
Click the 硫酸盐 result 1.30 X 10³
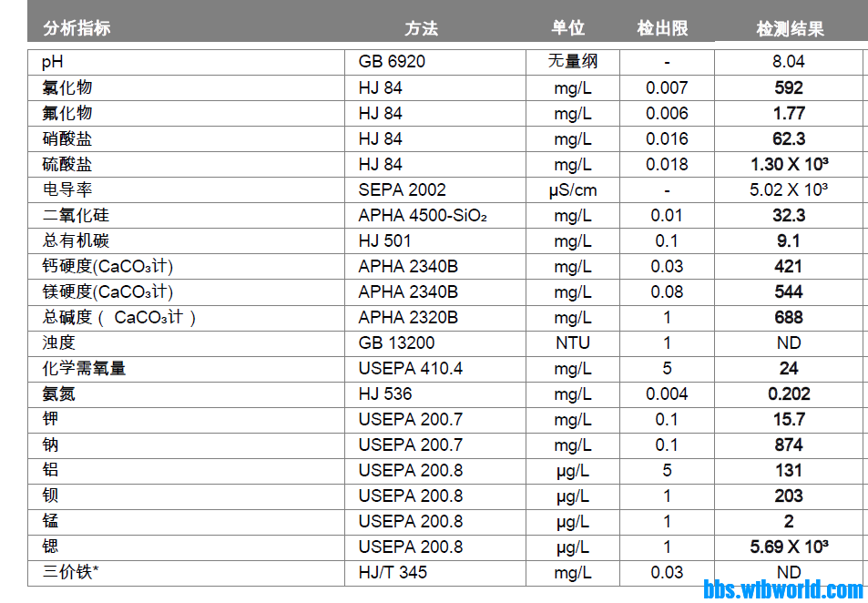tap(789, 165)
